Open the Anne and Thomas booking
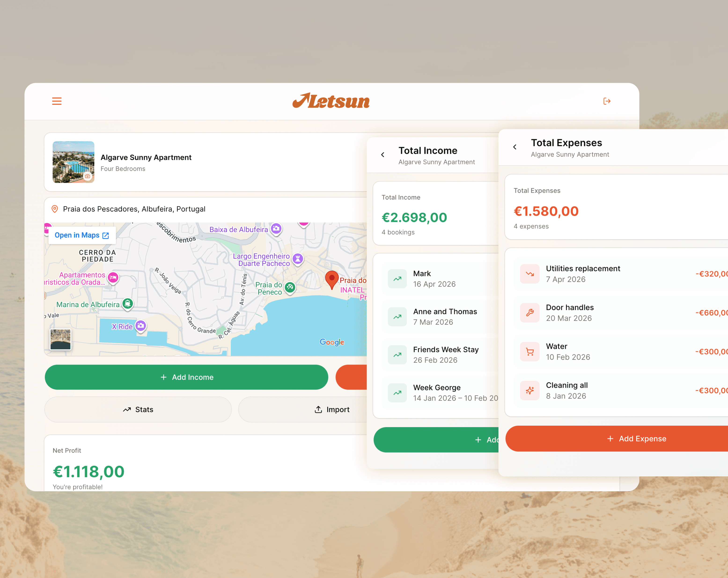This screenshot has height=578, width=728. click(x=439, y=317)
